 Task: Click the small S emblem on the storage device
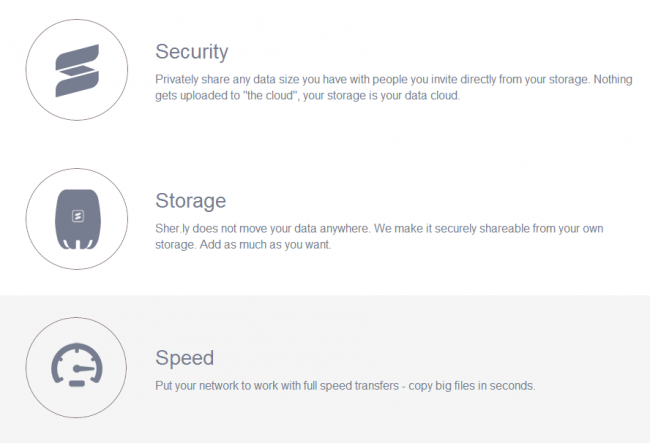(x=78, y=216)
